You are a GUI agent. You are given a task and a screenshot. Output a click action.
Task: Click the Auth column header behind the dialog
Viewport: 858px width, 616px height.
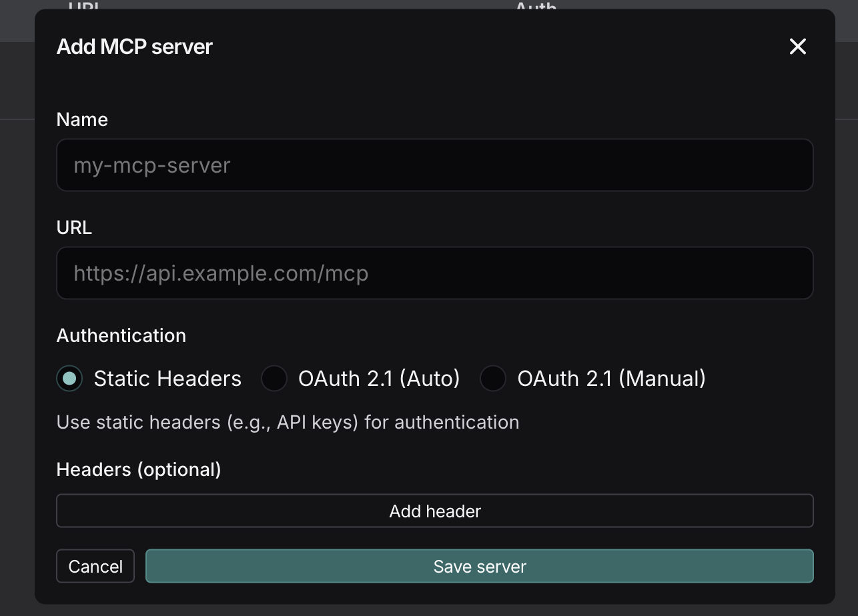pos(534,8)
